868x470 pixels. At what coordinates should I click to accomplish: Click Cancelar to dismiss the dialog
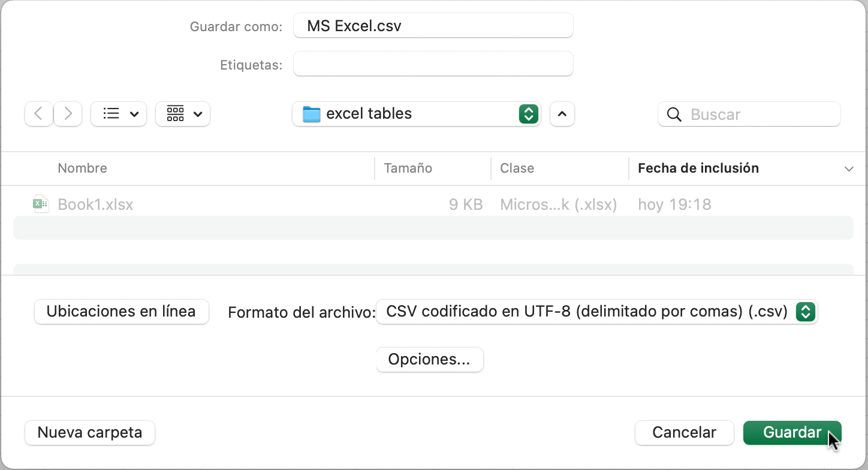click(x=684, y=432)
